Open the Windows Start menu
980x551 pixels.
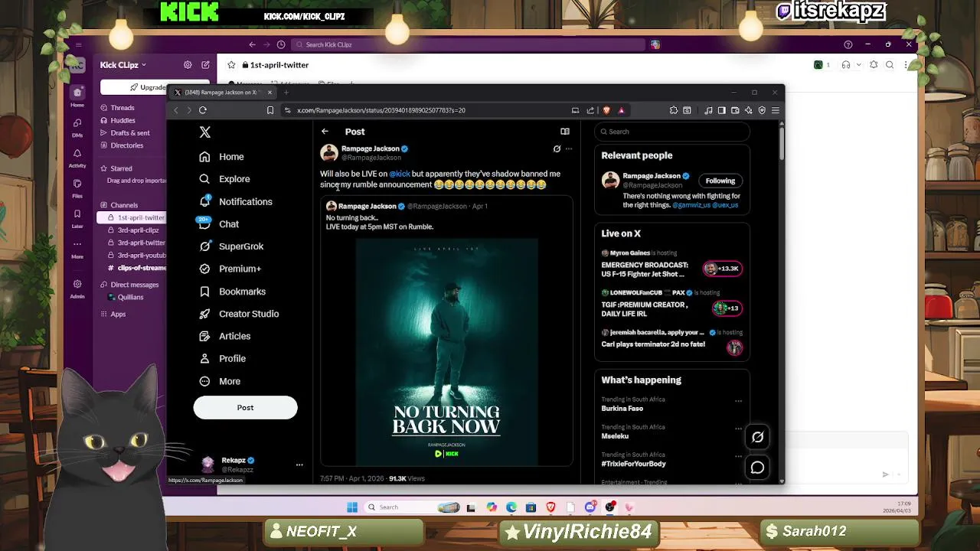[x=352, y=507]
